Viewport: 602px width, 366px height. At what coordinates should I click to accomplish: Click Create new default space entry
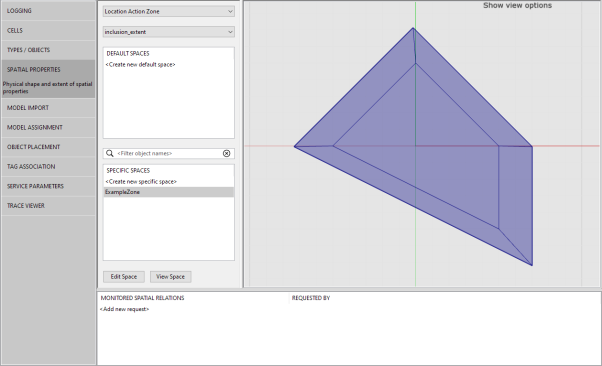pos(141,65)
